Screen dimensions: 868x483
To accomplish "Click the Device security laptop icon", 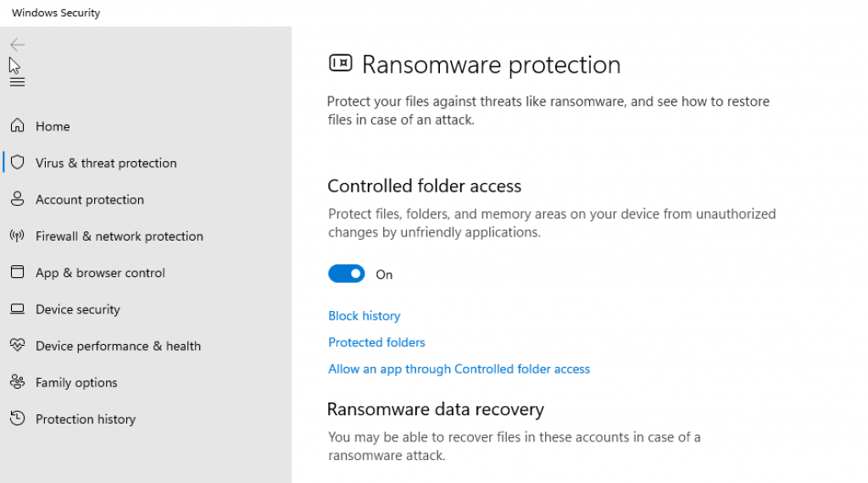I will 17,309.
